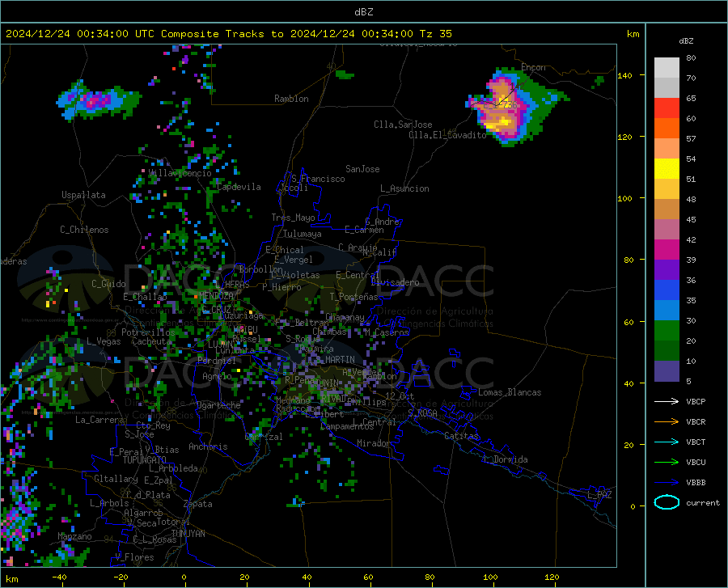Image resolution: width=728 pixels, height=588 pixels.
Task: Click the Villavicencio place label
Action: click(x=180, y=173)
